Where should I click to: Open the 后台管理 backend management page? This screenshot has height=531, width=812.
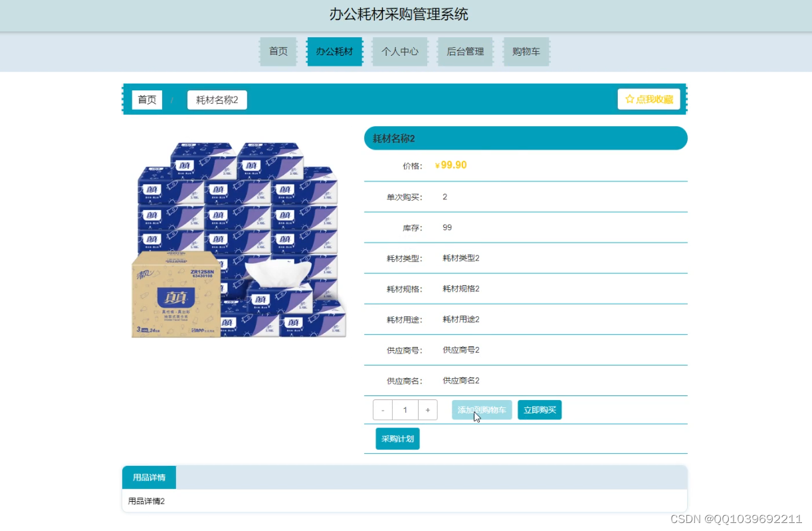[x=465, y=51]
